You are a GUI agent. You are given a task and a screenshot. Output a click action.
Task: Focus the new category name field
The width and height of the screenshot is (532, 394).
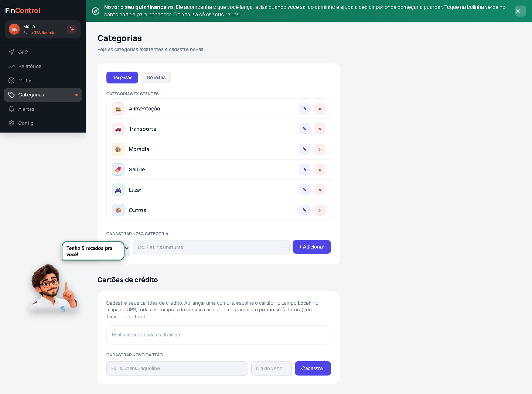pos(211,247)
